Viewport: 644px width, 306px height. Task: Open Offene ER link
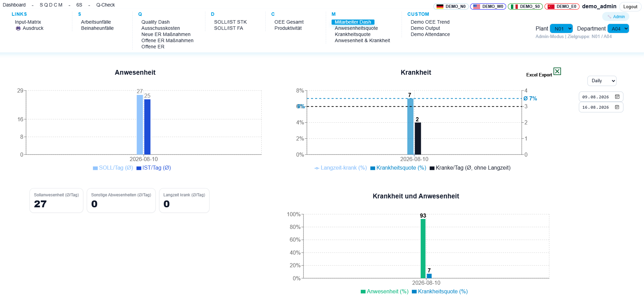(x=153, y=47)
